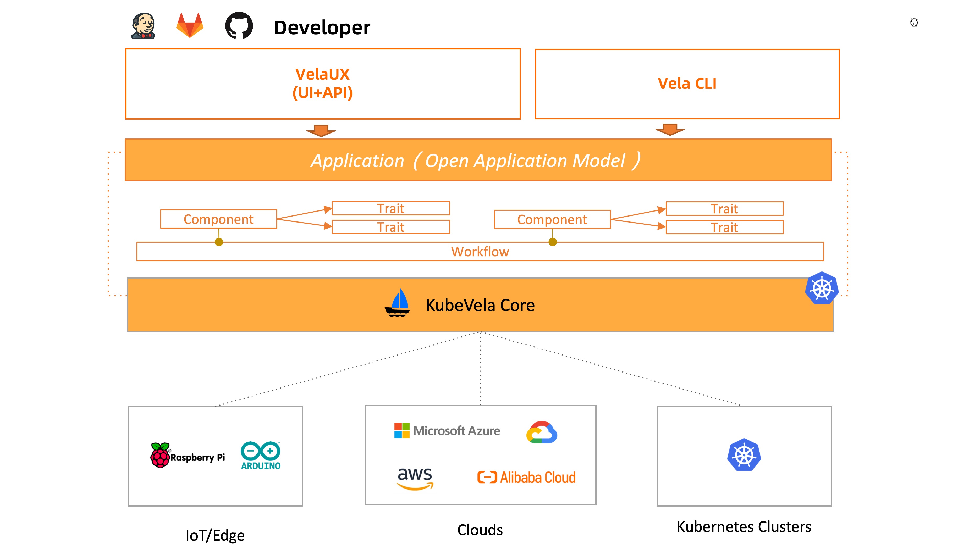This screenshot has height=555, width=980.
Task: Click the left Component box
Action: click(x=218, y=219)
